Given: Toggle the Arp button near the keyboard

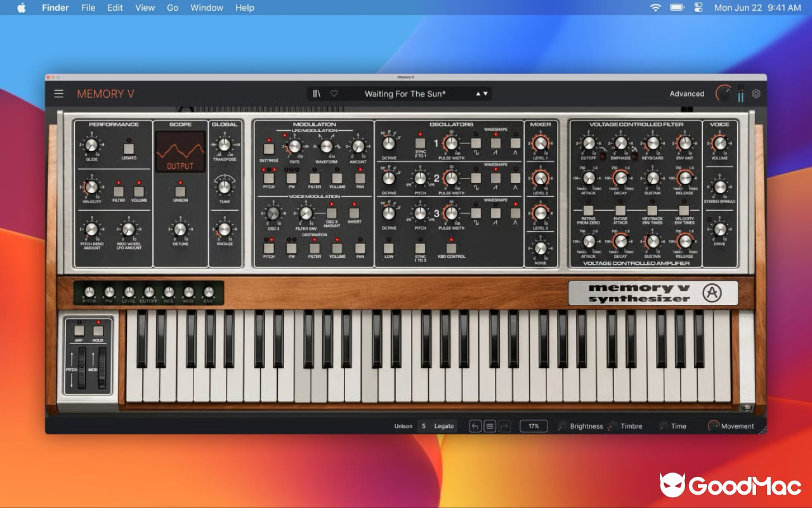Looking at the screenshot, I should coord(79,330).
